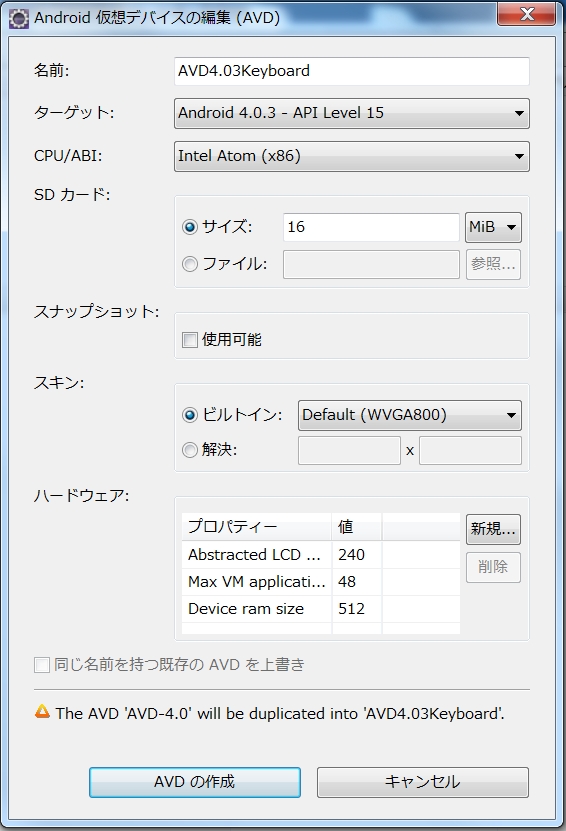Click the AVD dialog title bar icon
566x831 pixels.
[19, 19]
